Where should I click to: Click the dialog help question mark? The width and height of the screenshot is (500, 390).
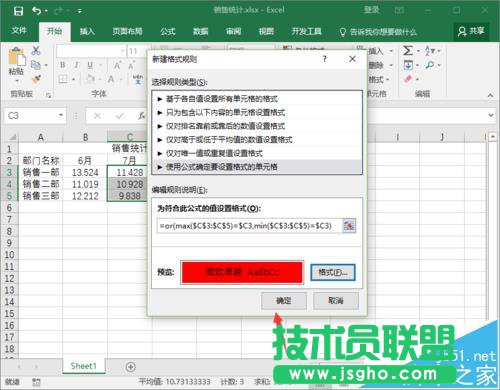[x=325, y=59]
